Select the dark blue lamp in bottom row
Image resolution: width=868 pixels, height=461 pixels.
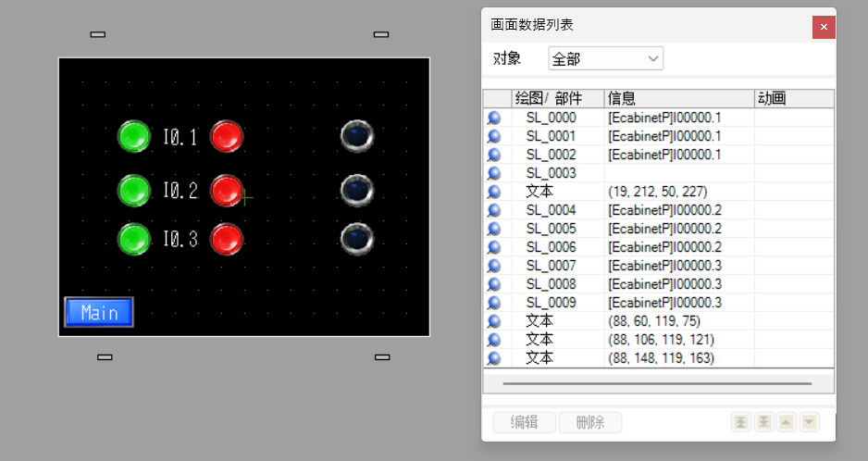tap(356, 239)
